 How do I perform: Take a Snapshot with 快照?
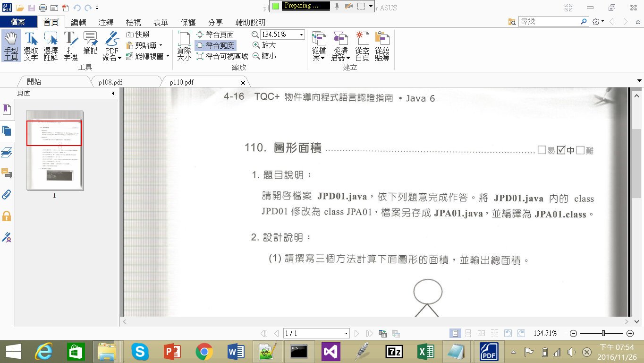(138, 35)
